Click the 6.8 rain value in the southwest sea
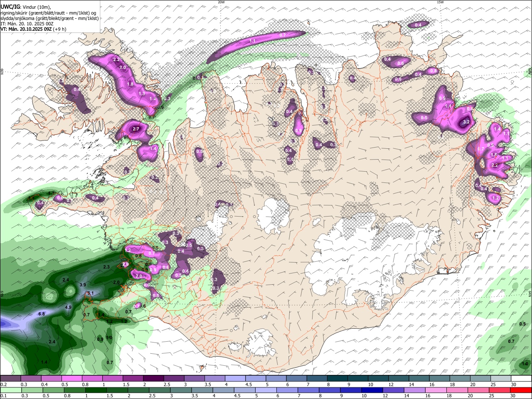The width and height of the screenshot is (532, 399). click(x=42, y=314)
